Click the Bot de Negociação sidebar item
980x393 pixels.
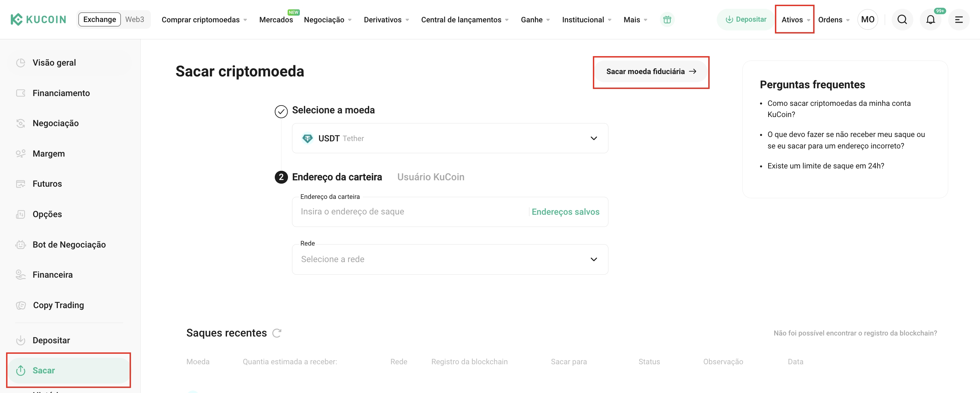tap(69, 245)
